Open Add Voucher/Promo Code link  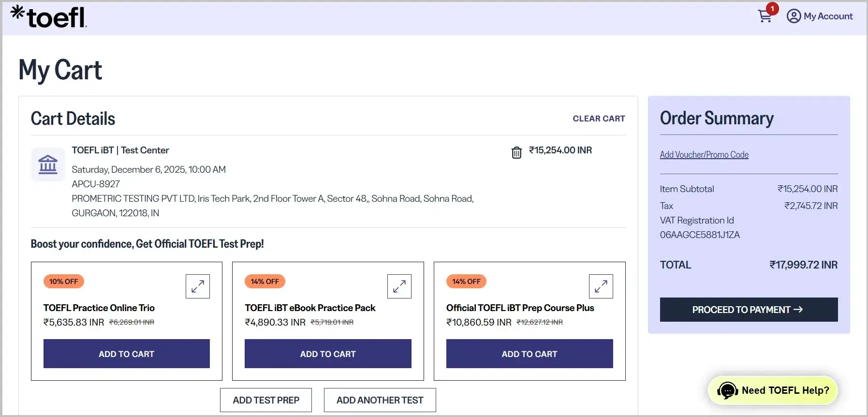704,155
